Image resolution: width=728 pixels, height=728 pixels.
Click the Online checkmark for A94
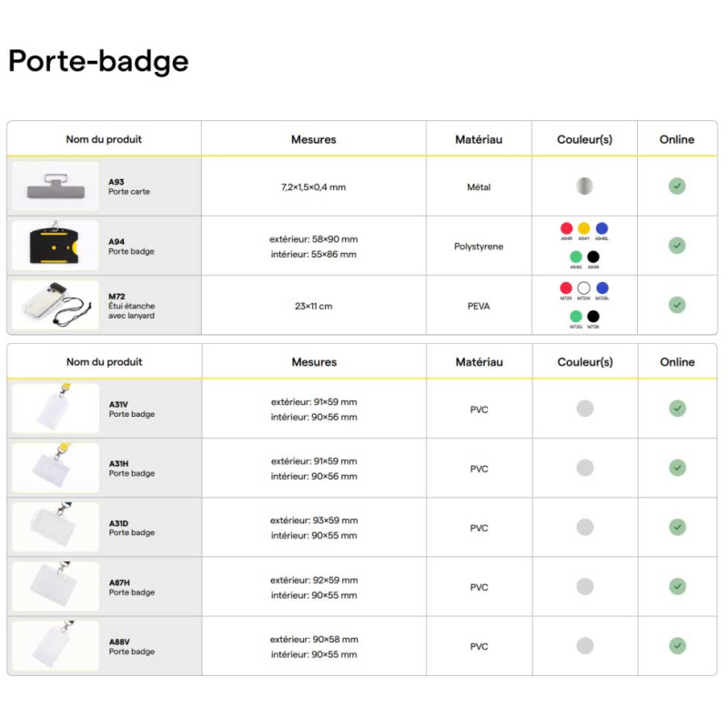(677, 246)
